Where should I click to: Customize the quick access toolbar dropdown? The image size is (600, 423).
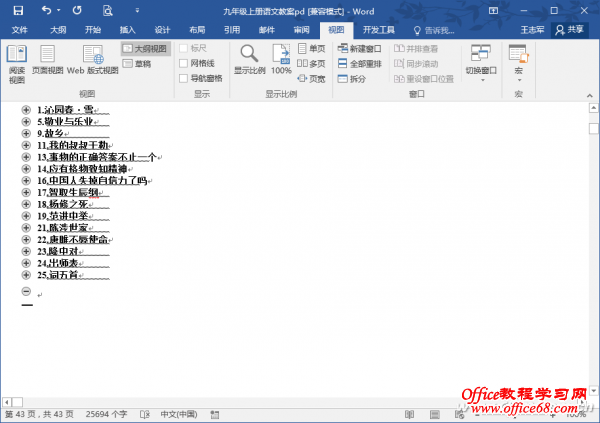pos(137,11)
